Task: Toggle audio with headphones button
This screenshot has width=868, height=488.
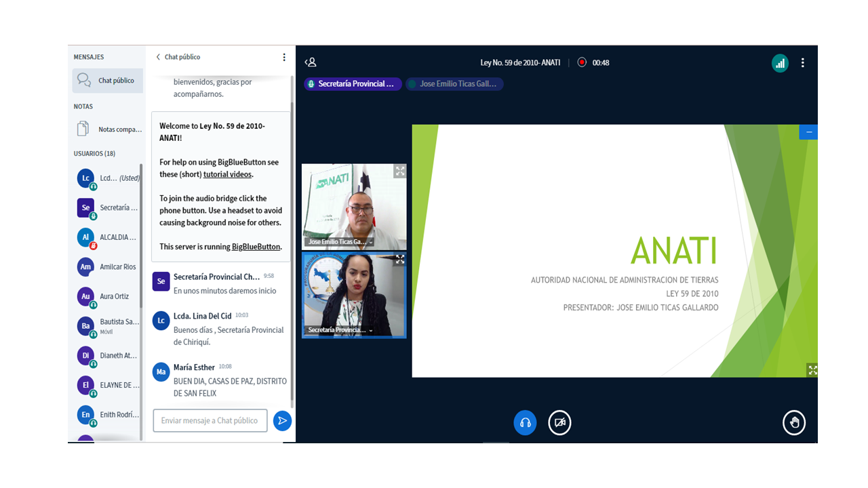Action: [525, 423]
